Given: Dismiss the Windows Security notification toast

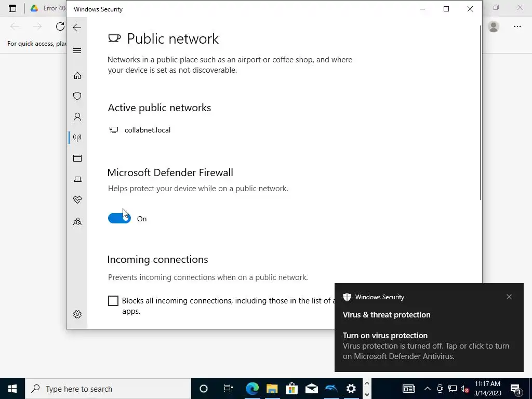Looking at the screenshot, I should (x=509, y=297).
